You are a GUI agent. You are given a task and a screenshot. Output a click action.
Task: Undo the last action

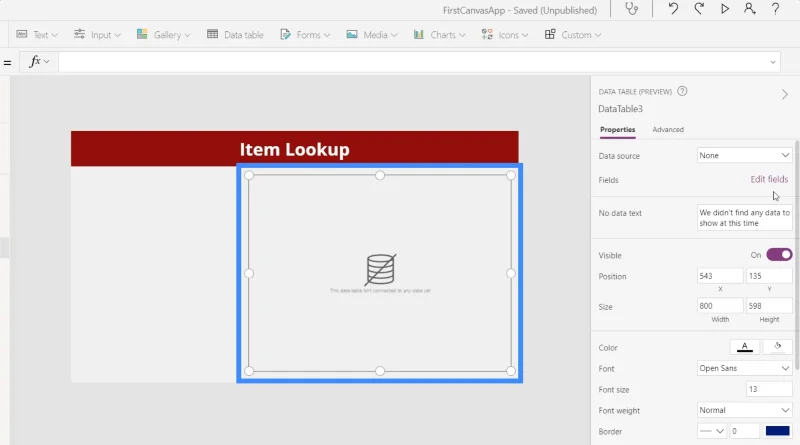coord(673,9)
